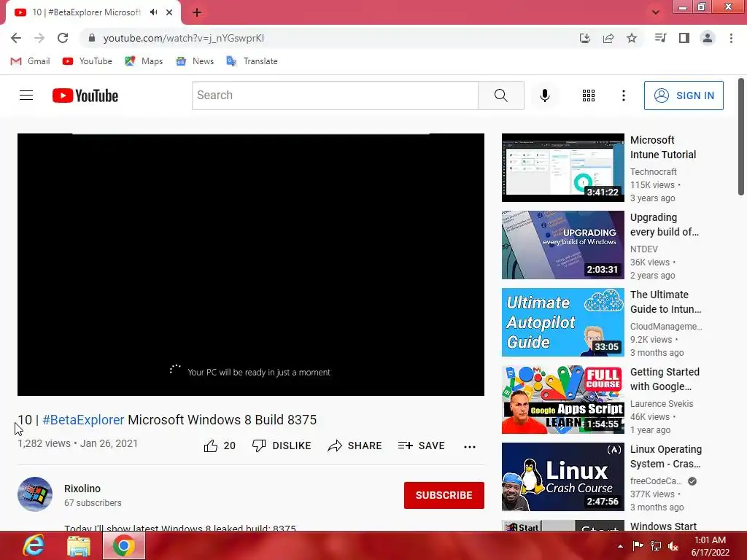Close the BetaExplorer YouTube tab
The width and height of the screenshot is (747, 560).
coord(169,12)
